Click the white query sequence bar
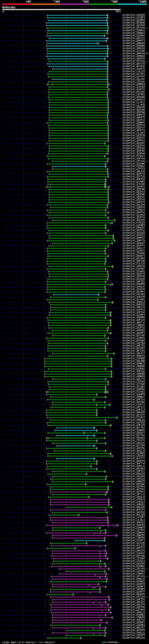This screenshot has height=644, width=149. (x=61, y=10)
